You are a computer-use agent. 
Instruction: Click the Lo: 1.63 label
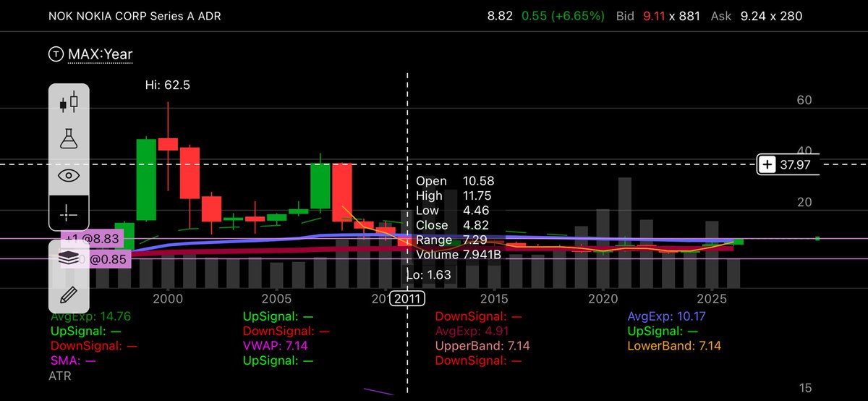[428, 275]
